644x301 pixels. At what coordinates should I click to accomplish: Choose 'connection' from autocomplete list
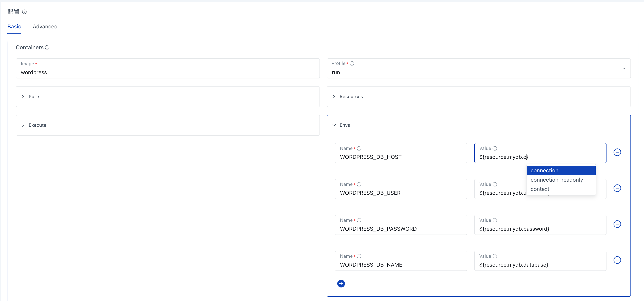coord(561,171)
